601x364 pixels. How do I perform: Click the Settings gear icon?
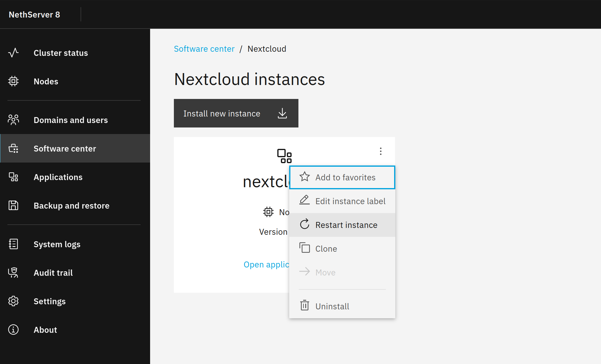click(x=13, y=301)
